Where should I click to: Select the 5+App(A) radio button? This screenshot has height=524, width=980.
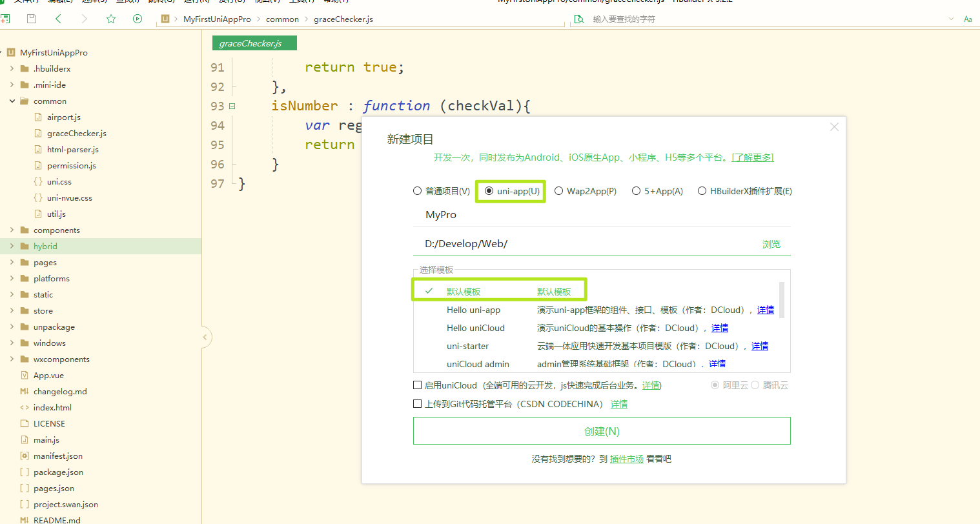click(636, 191)
